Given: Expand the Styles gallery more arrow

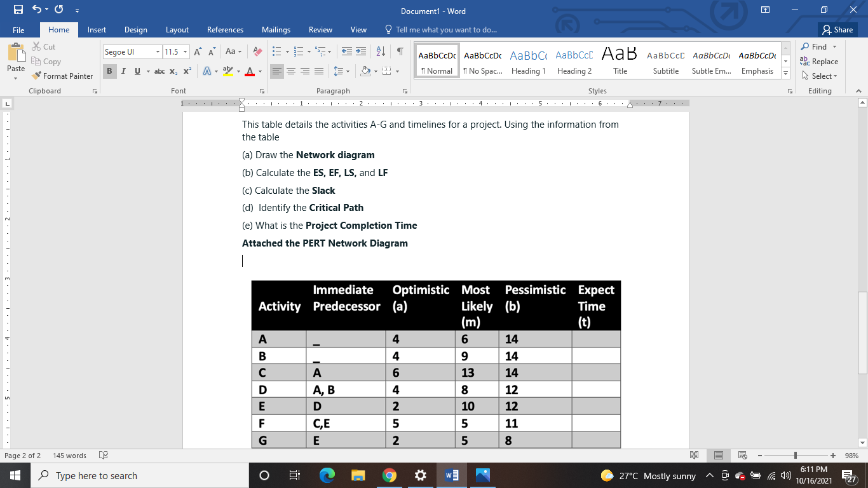Looking at the screenshot, I should [x=786, y=73].
